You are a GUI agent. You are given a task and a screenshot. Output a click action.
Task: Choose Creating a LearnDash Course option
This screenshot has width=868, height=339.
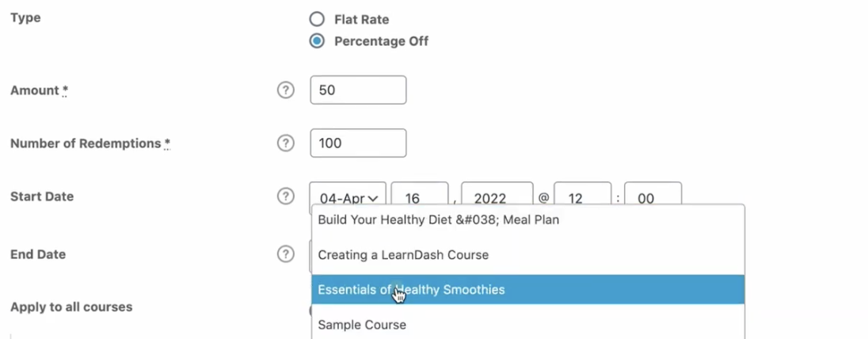[x=528, y=255]
